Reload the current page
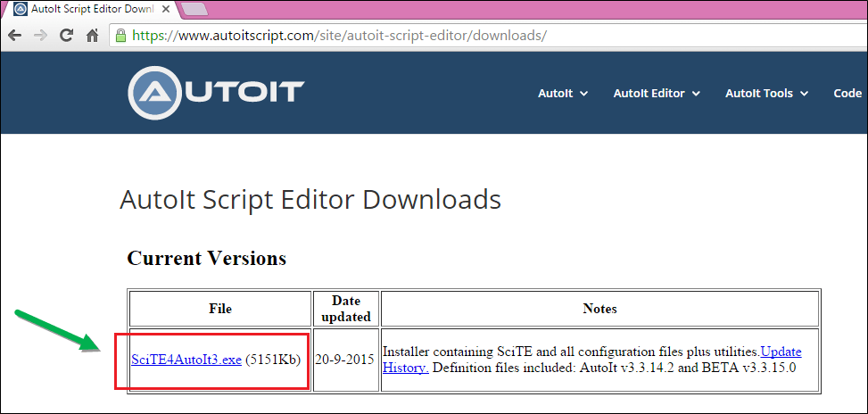Viewport: 868px width, 414px height. click(66, 37)
